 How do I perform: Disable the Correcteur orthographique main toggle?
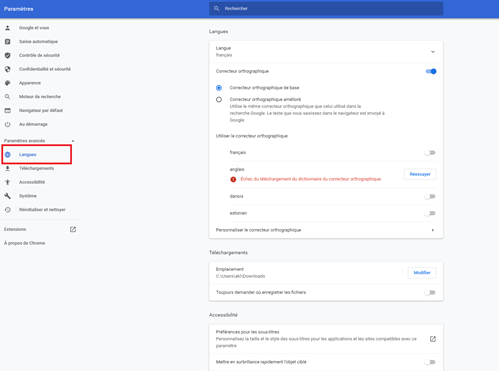(431, 71)
